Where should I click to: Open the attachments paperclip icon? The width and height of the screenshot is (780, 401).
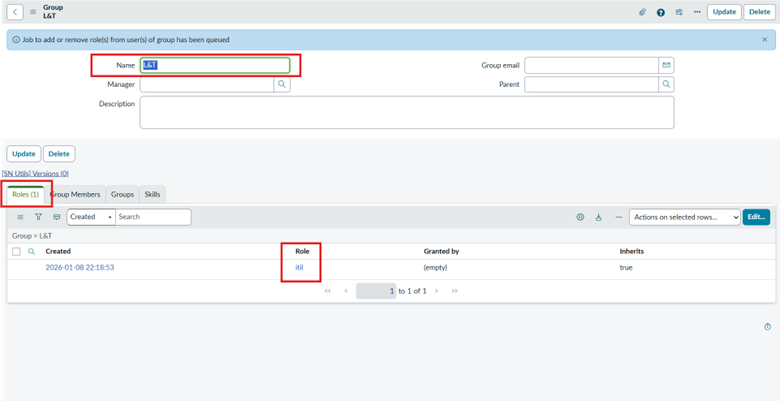pos(642,12)
